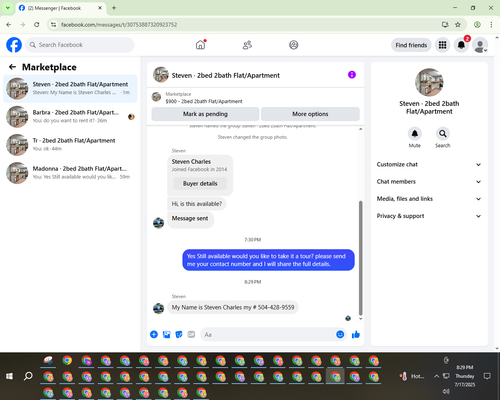Open the $900 Marketplace listing link
Viewport: 500px width, 400px height.
[x=204, y=101]
